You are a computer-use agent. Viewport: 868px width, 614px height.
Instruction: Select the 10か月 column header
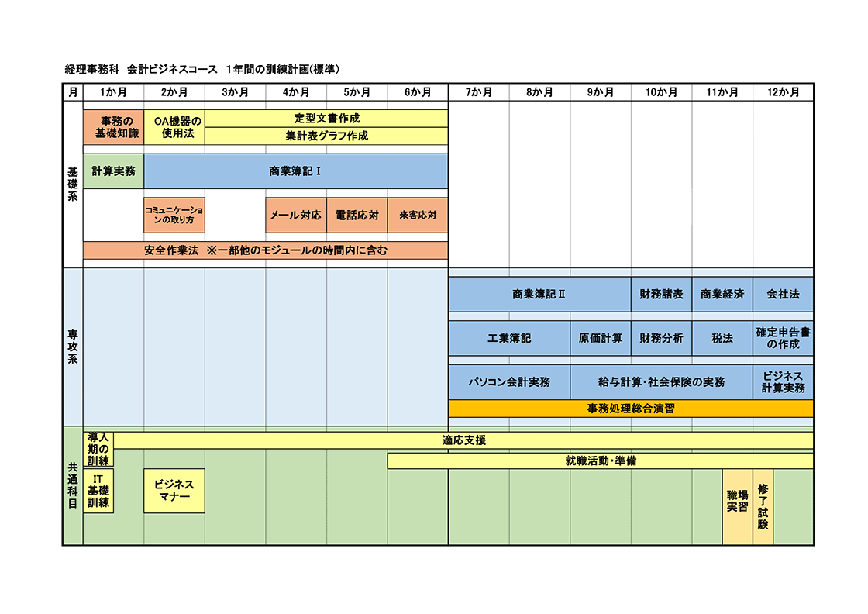(x=662, y=92)
